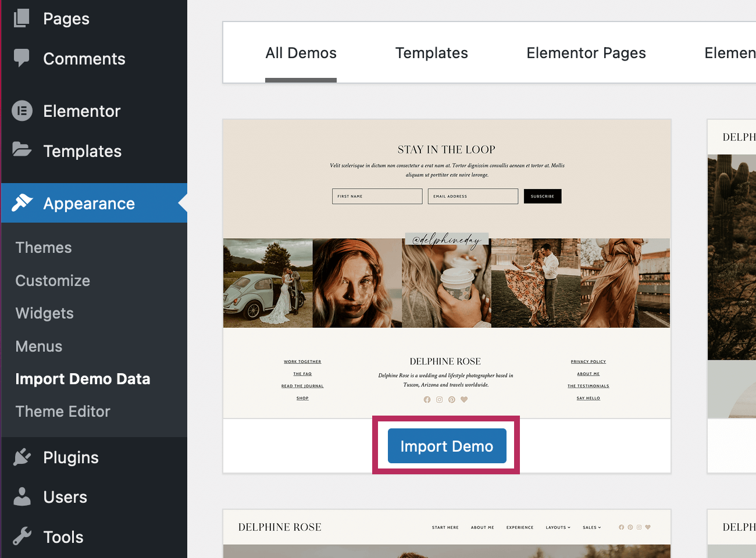Viewport: 756px width, 558px height.
Task: Click the Delphine Rose header demo thumbnail
Action: click(x=447, y=534)
